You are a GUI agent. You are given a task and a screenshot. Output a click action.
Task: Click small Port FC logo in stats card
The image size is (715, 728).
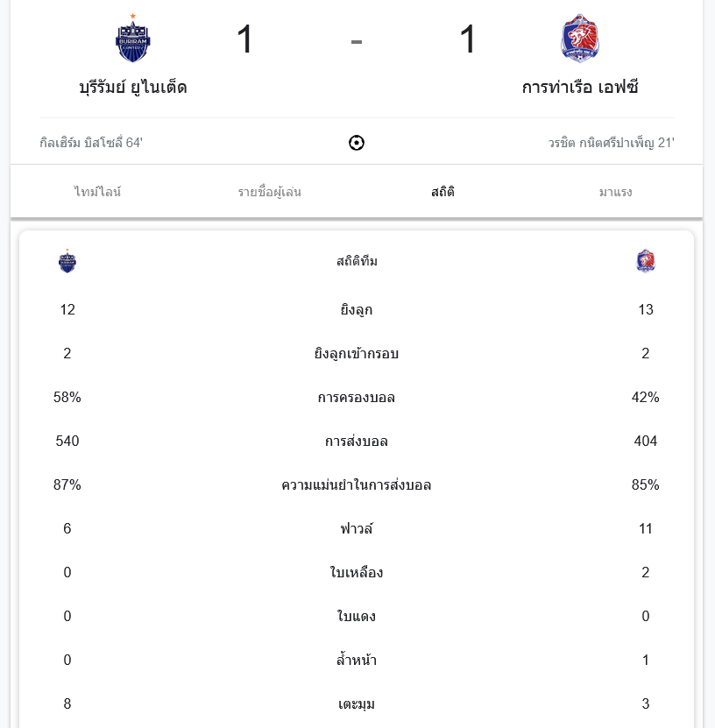(x=646, y=261)
